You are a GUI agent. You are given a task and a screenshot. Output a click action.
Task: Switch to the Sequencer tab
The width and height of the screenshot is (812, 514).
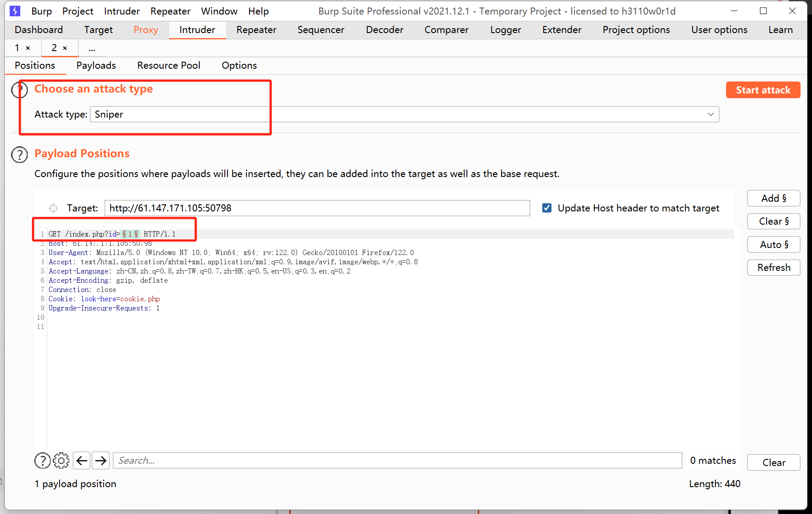coord(321,30)
